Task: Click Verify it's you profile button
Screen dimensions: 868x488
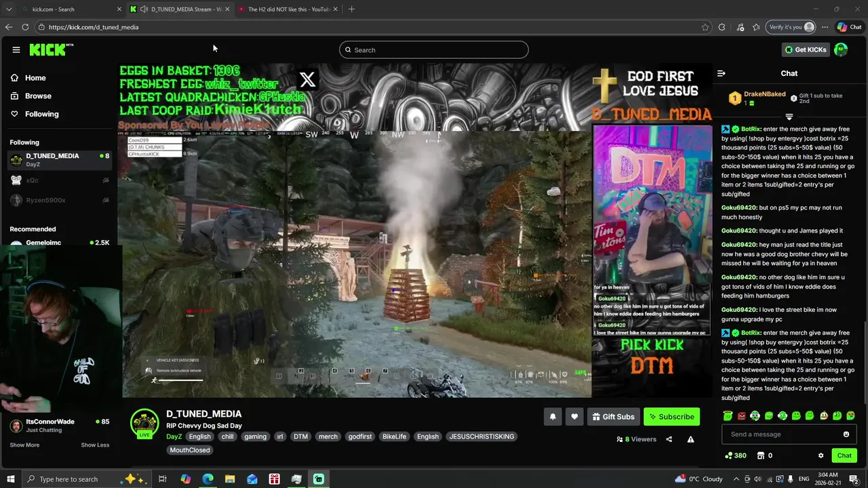Action: (x=791, y=27)
